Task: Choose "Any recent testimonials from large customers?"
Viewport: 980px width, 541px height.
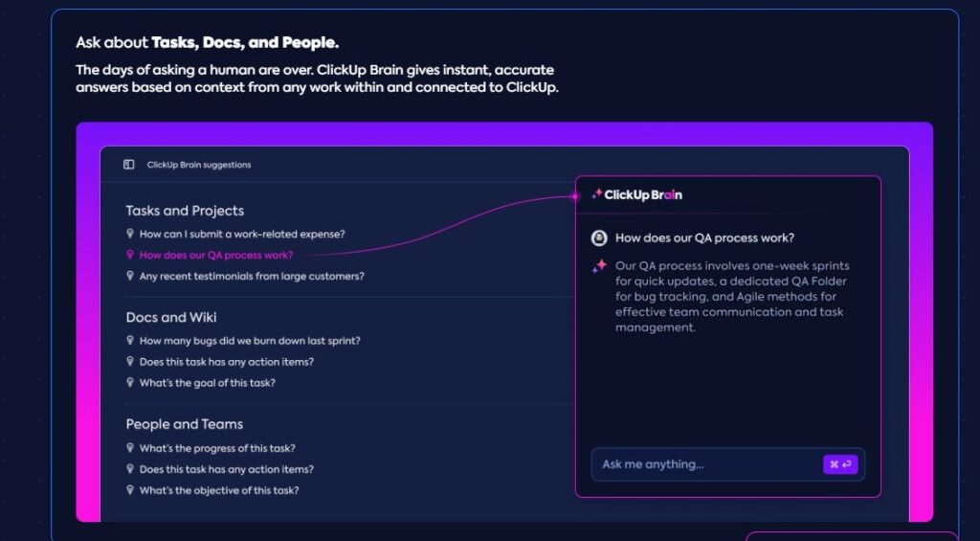Action: pos(252,276)
